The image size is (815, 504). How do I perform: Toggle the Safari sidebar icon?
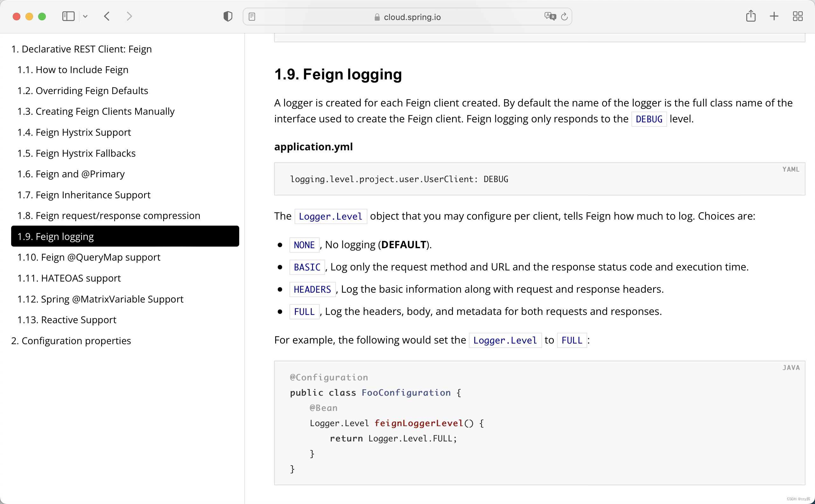(x=68, y=16)
